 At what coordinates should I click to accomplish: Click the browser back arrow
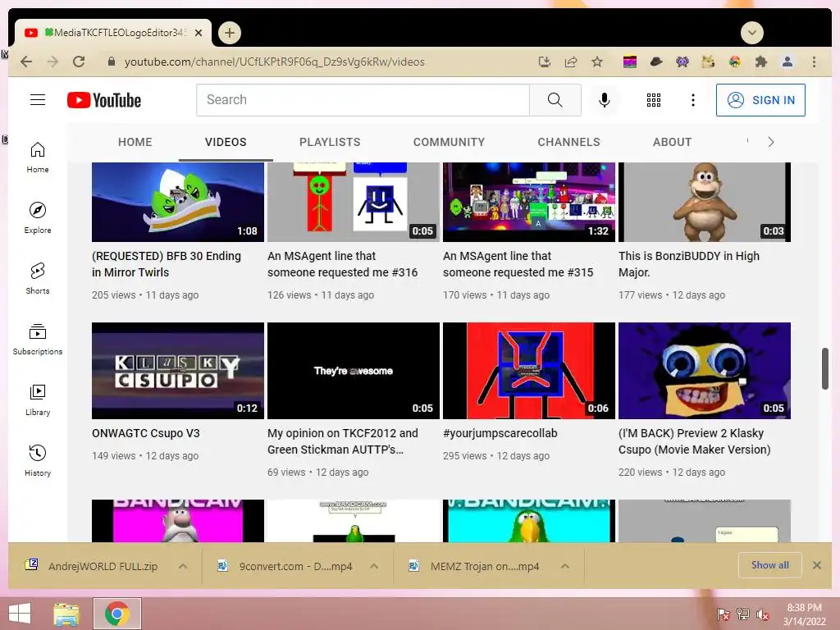tap(25, 62)
